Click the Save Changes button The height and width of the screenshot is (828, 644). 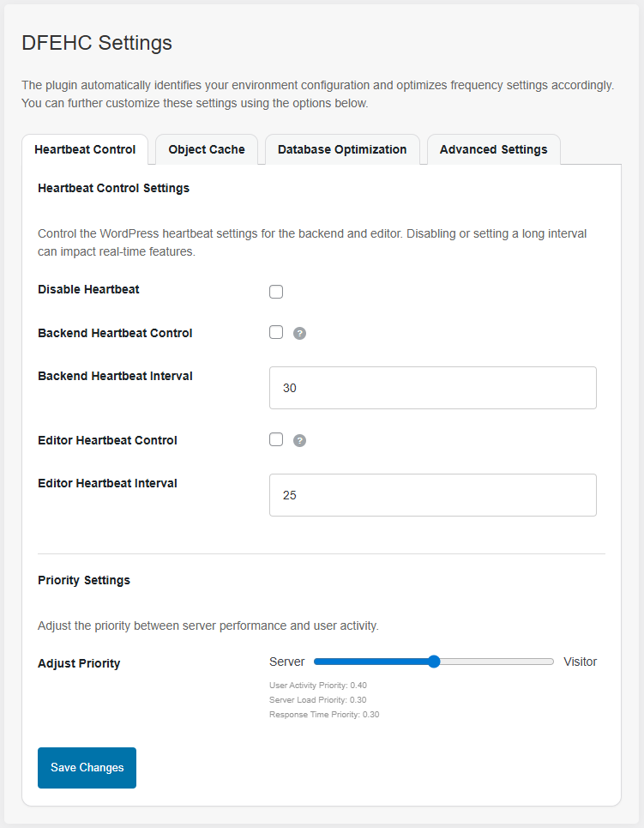pos(87,768)
